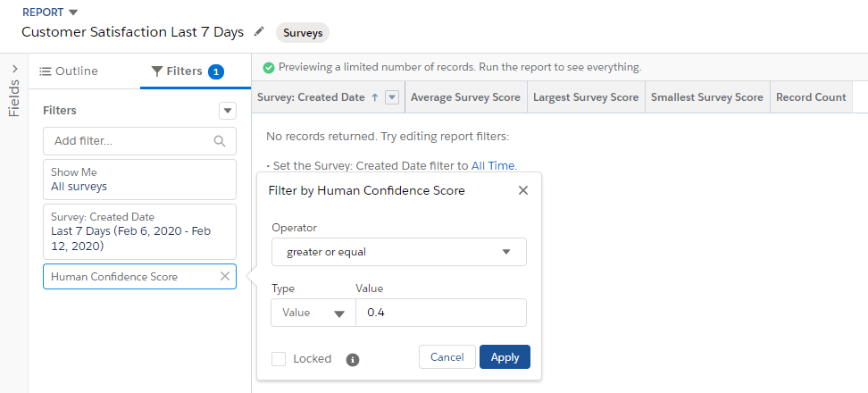Screen dimensions: 868x393
Task: Open Created Date column menu arrow
Action: tap(392, 97)
